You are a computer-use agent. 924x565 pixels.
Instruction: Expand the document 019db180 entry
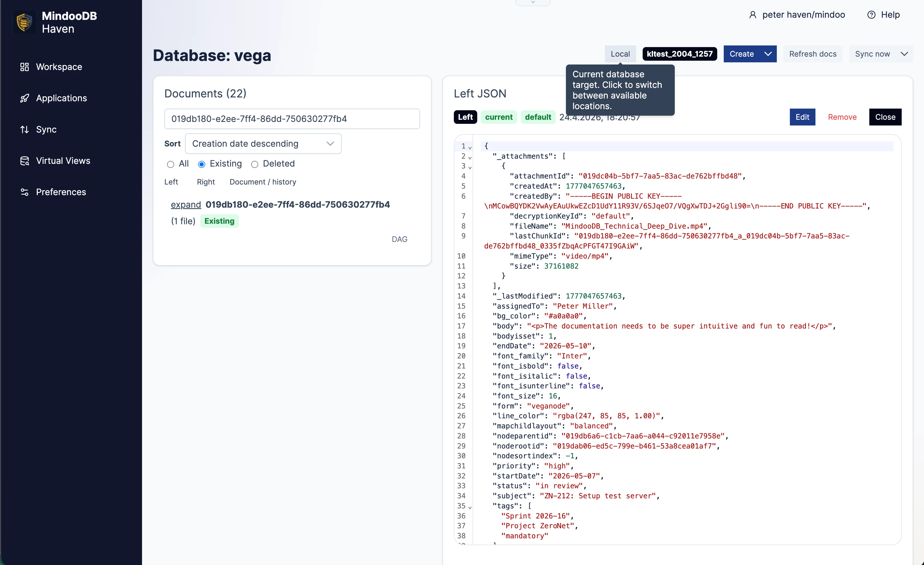(186, 204)
